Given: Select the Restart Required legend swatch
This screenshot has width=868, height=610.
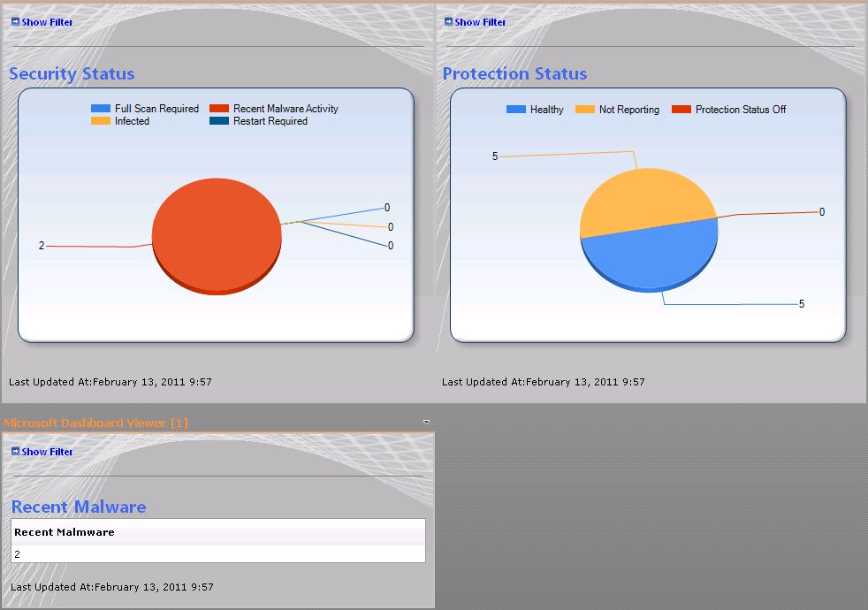Looking at the screenshot, I should click(x=218, y=121).
